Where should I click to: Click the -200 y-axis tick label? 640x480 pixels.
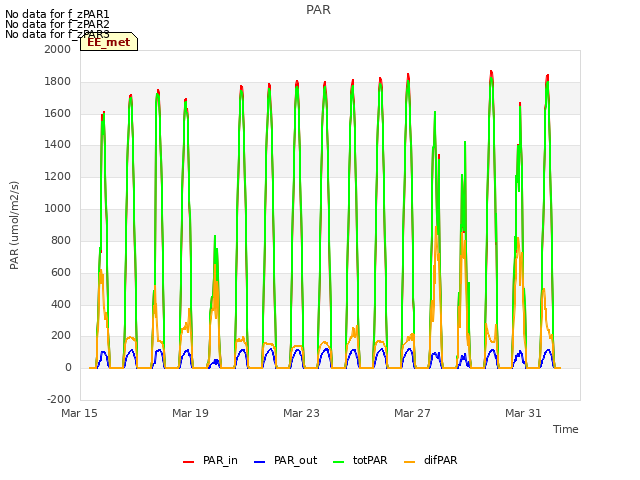[x=59, y=399]
